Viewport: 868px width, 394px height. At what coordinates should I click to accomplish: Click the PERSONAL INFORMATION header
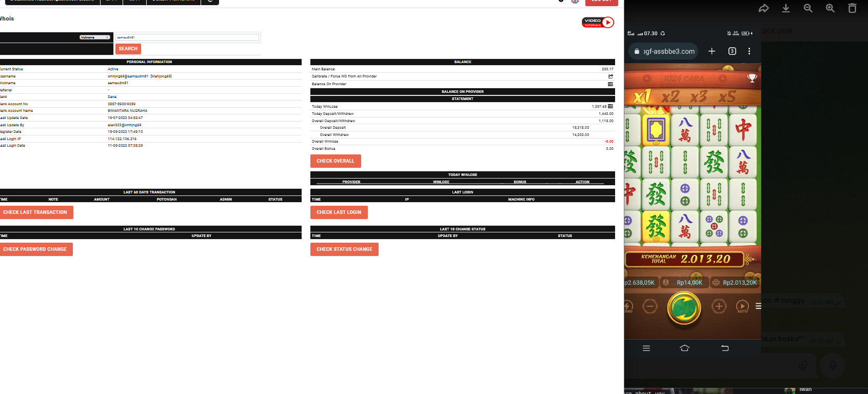click(149, 62)
